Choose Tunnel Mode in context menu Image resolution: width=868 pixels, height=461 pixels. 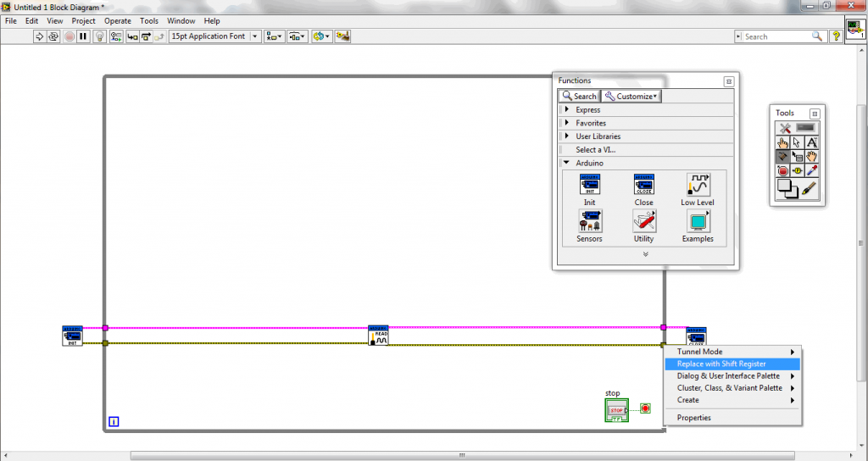coord(732,352)
